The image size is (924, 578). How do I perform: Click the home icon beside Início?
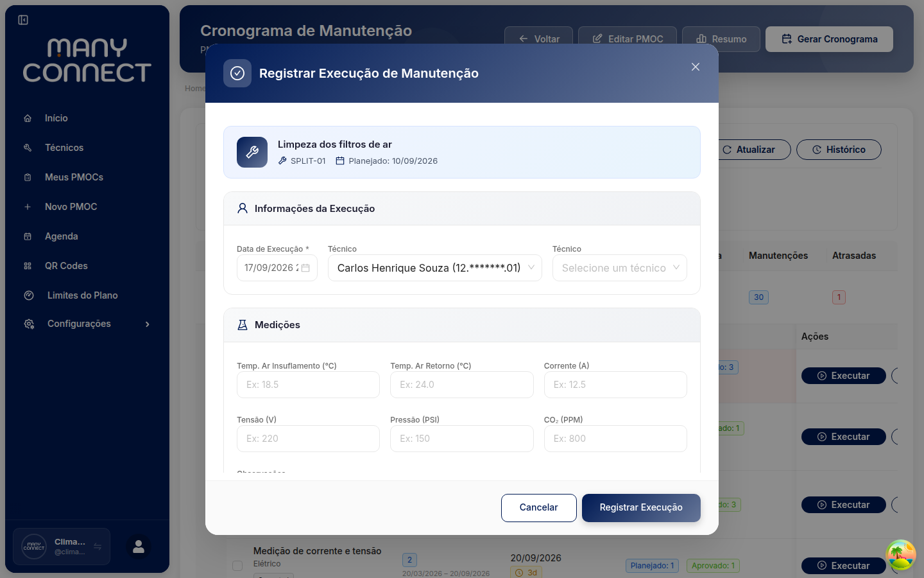click(x=28, y=118)
